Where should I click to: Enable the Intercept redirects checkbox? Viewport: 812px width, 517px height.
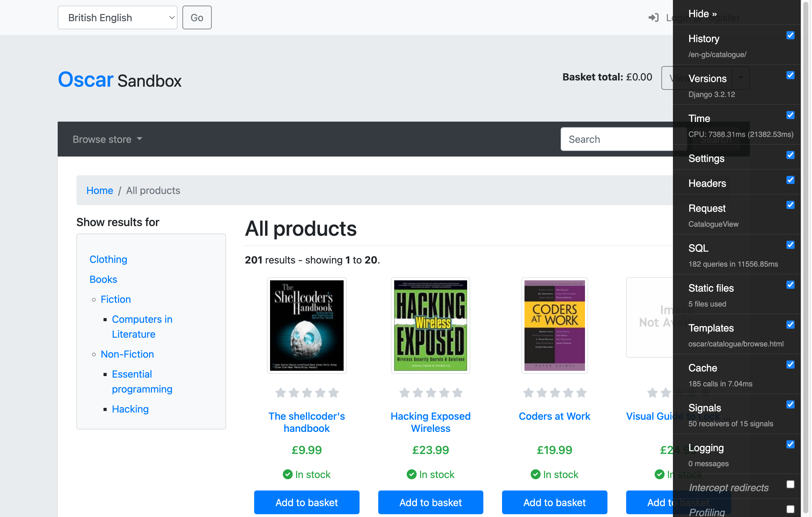(x=790, y=484)
